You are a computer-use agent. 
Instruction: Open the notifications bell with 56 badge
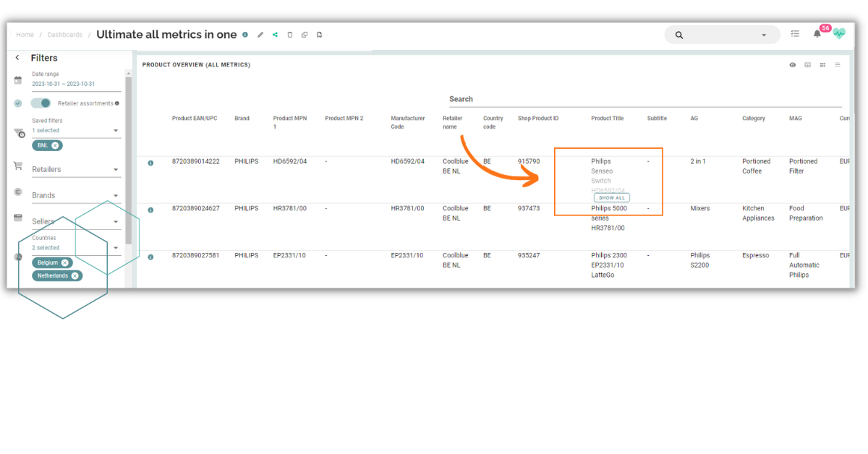pos(817,34)
